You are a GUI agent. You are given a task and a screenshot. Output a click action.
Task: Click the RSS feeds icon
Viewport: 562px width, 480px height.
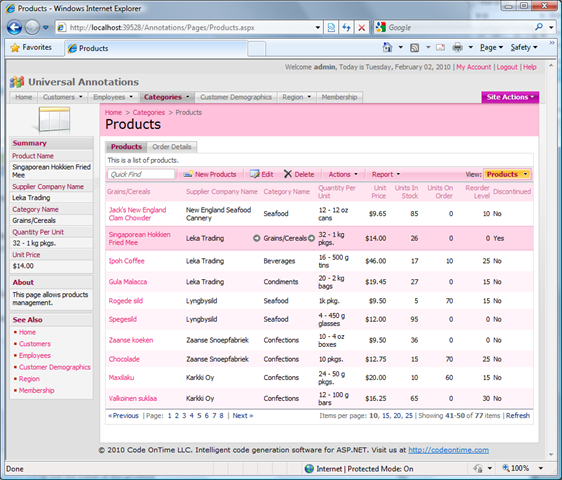tap(415, 48)
